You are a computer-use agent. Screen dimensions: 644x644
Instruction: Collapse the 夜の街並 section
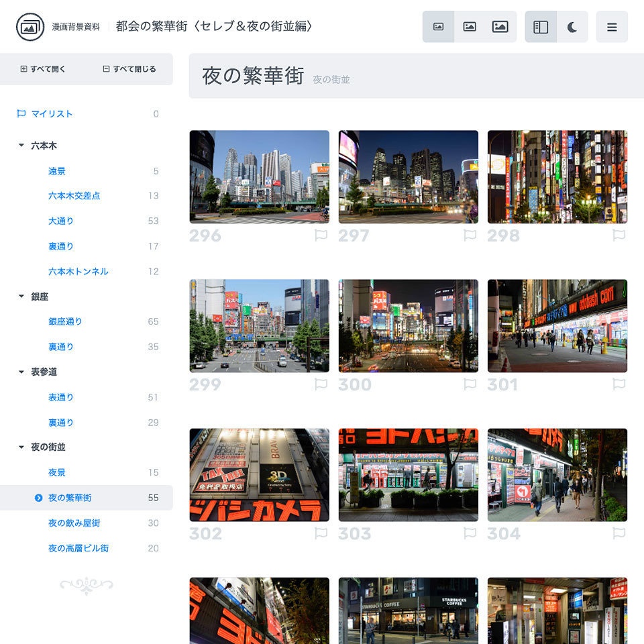pyautogui.click(x=21, y=447)
